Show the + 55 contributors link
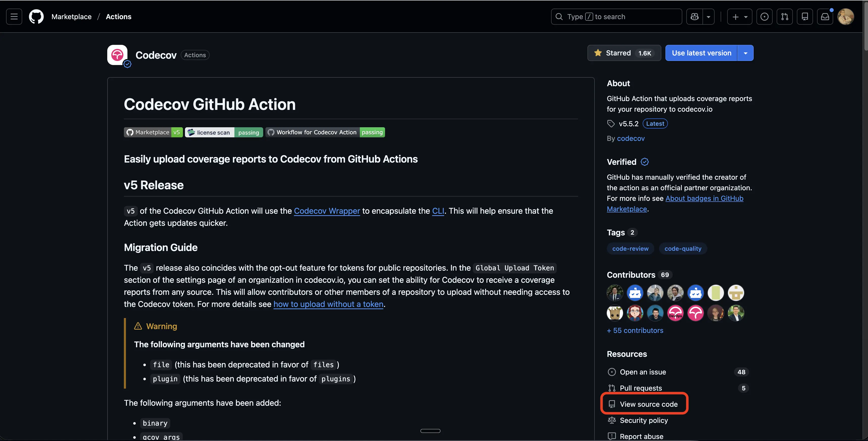Screen dimensions: 868x441 point(635,330)
